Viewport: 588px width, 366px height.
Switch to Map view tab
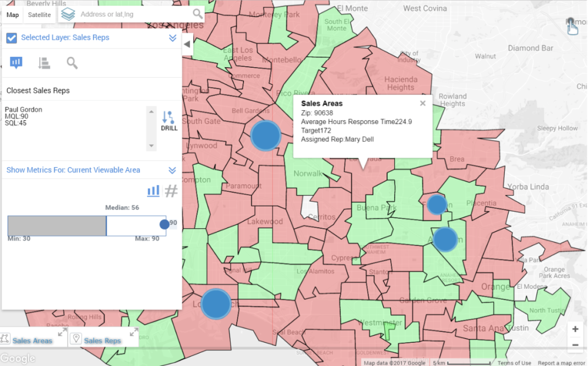(x=12, y=15)
